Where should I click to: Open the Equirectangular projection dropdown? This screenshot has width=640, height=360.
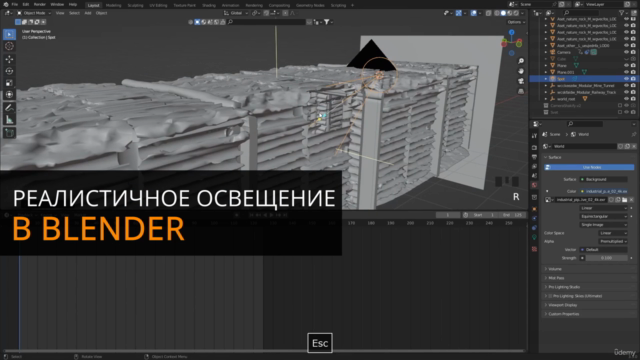pos(603,216)
